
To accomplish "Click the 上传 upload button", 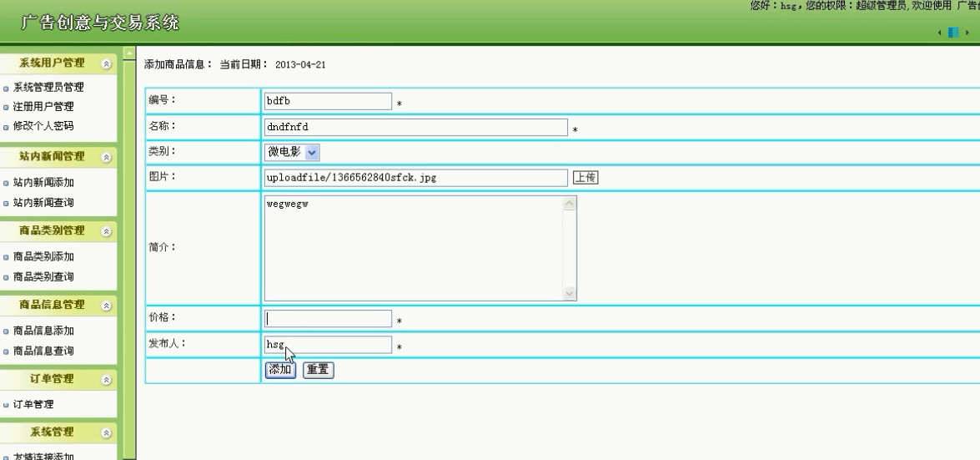I will pyautogui.click(x=585, y=178).
